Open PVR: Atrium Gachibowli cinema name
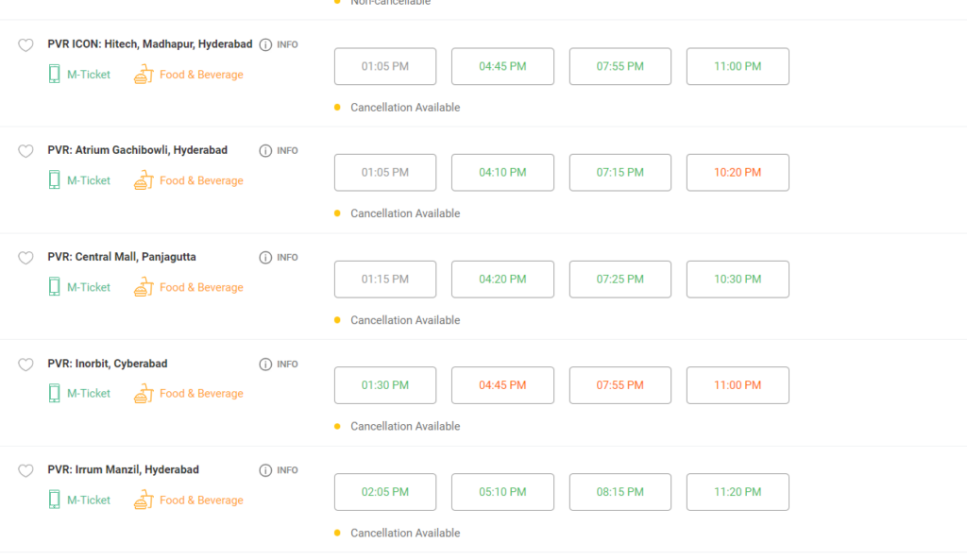 (x=137, y=150)
